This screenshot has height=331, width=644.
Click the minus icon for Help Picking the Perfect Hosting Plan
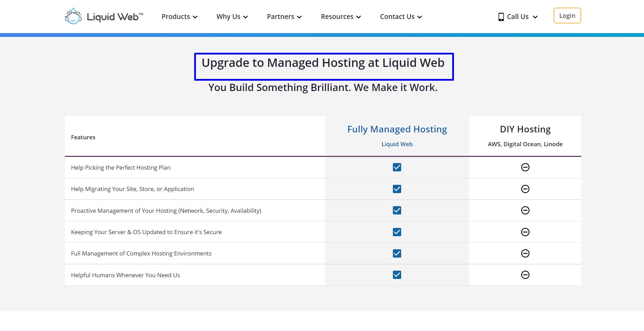click(x=525, y=167)
